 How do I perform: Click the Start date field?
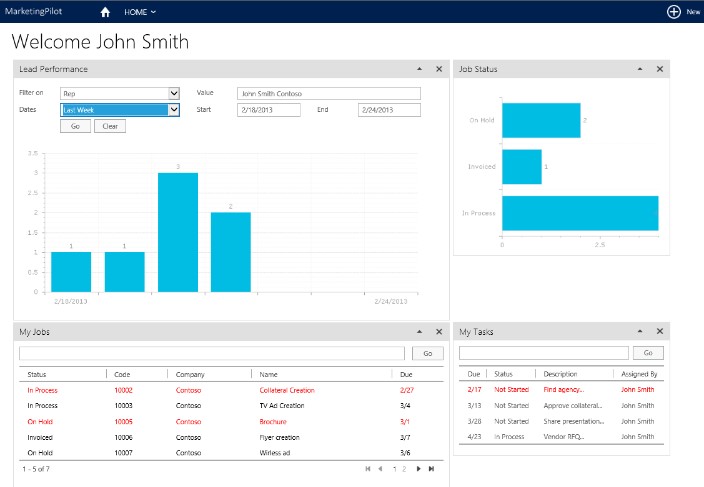point(268,110)
